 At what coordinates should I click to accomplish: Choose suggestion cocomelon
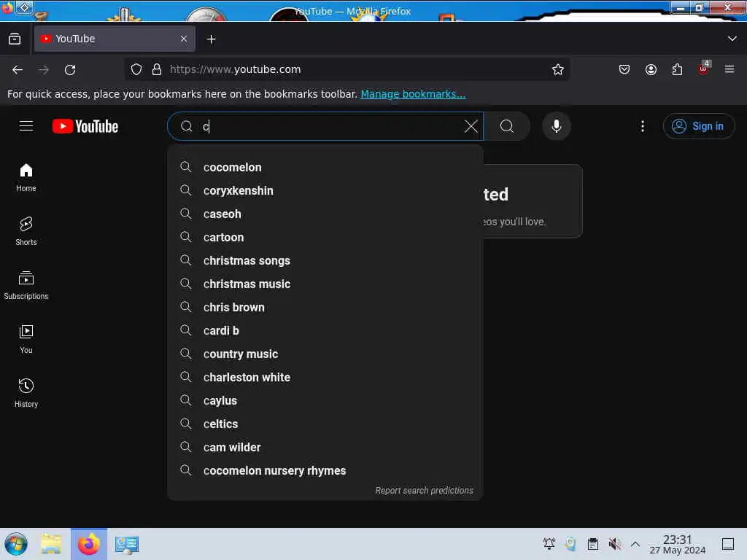point(325,167)
